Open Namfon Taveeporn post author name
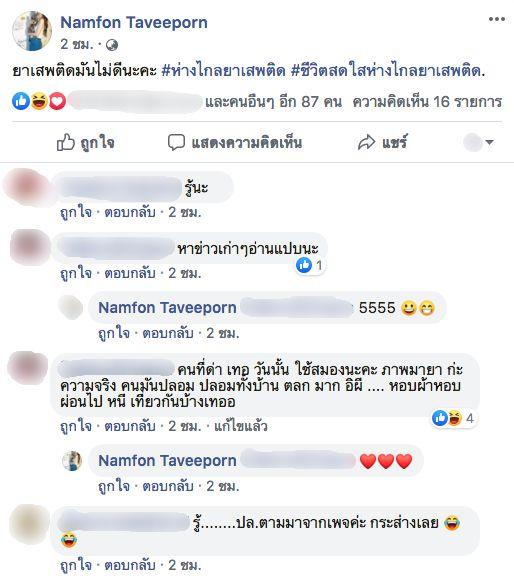The image size is (514, 582). point(134,23)
